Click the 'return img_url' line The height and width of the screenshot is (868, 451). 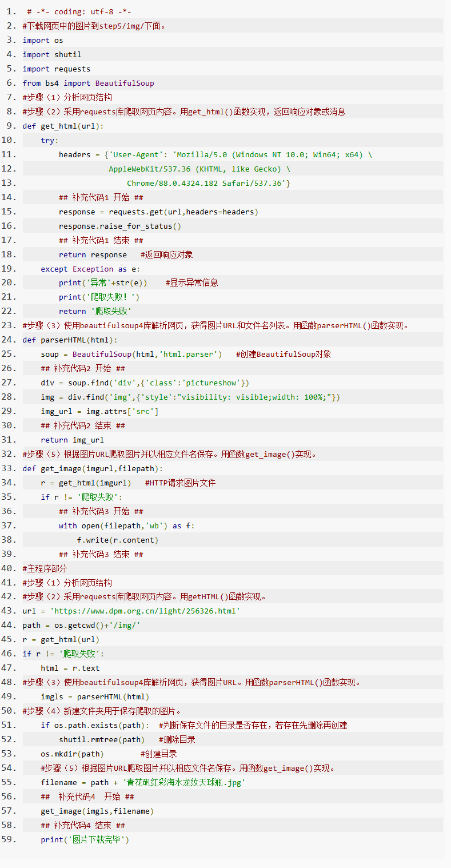pyautogui.click(x=73, y=440)
